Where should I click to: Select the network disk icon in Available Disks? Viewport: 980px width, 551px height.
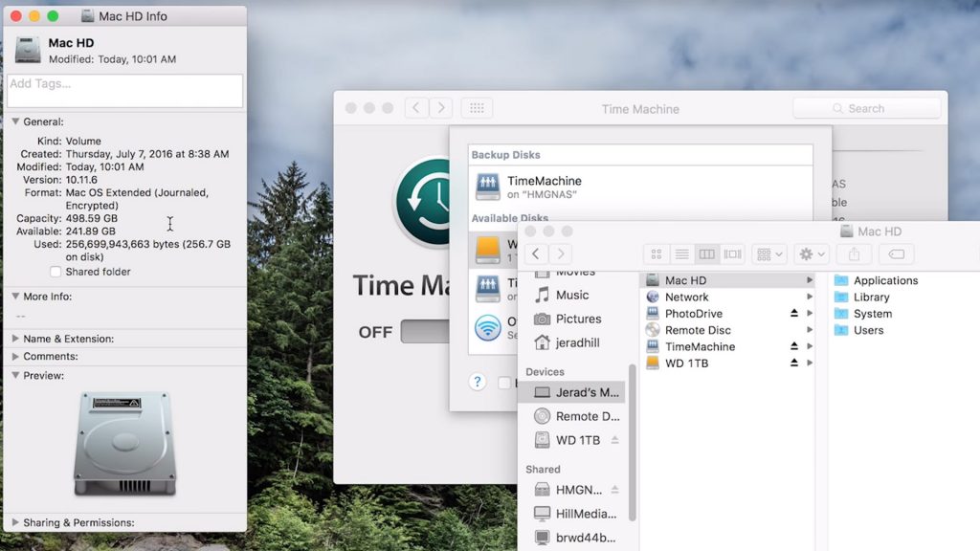(x=487, y=289)
